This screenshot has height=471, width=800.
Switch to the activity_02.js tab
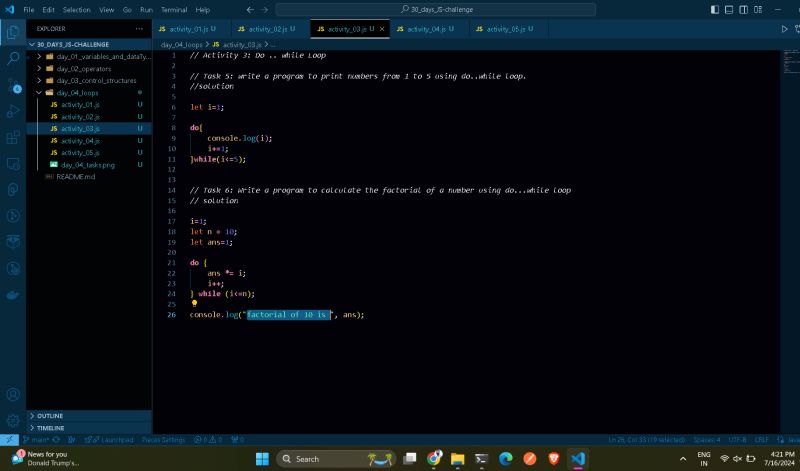coord(270,29)
